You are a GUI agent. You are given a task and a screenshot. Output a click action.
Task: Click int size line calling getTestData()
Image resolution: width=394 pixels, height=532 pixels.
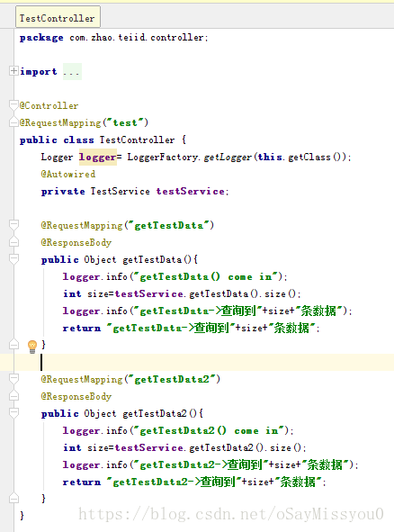(x=182, y=293)
